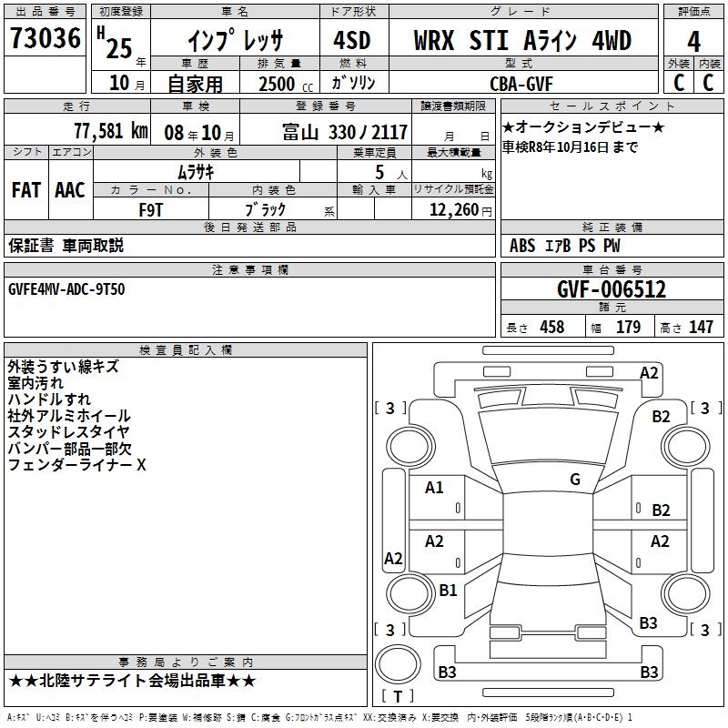
Task: Select mileage 77,581 km
Action: point(111,131)
